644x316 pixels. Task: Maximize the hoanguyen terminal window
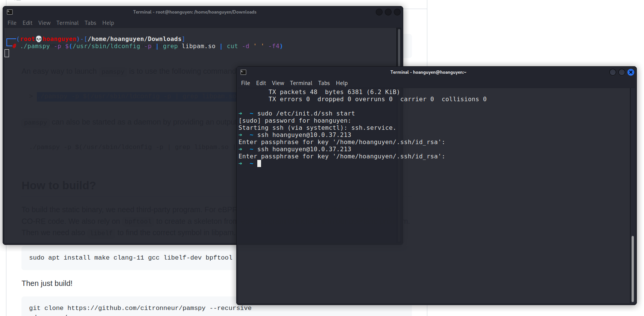[x=622, y=72]
